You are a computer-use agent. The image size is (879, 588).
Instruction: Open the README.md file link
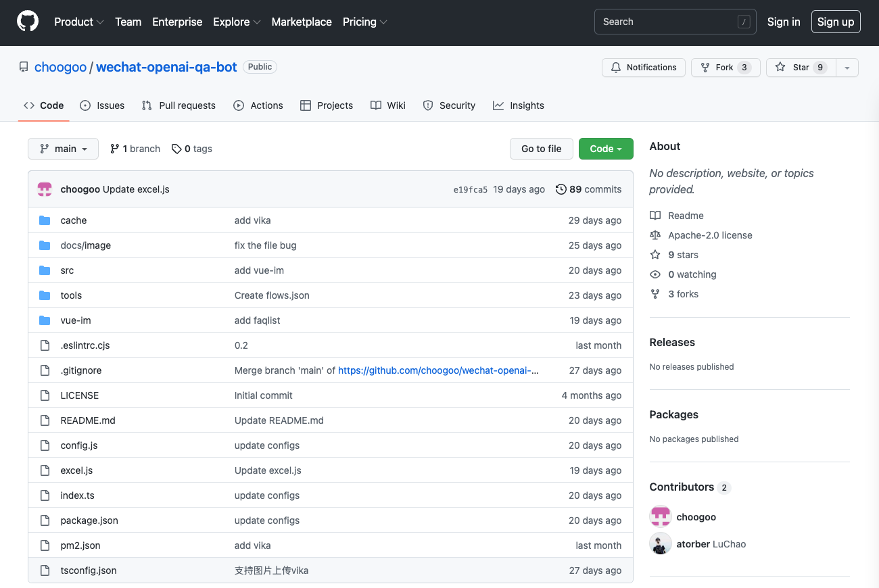[x=88, y=420]
